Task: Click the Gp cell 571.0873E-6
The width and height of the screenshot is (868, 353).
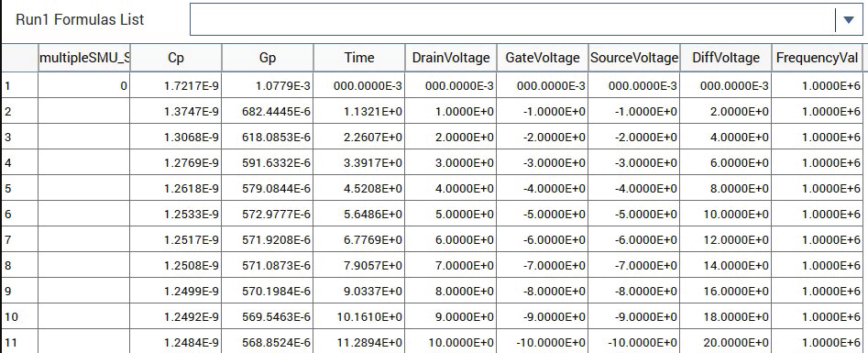Action: [x=268, y=265]
